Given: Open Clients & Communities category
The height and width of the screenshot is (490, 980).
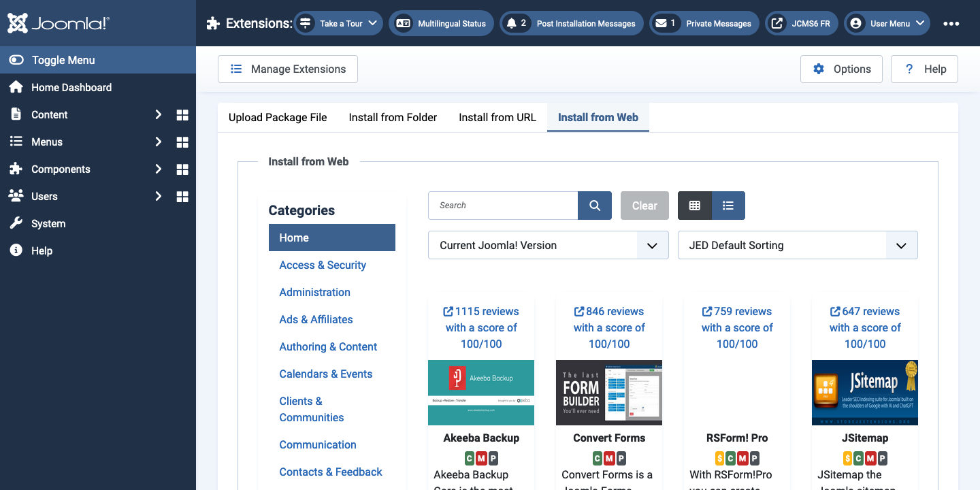Looking at the screenshot, I should pos(312,409).
